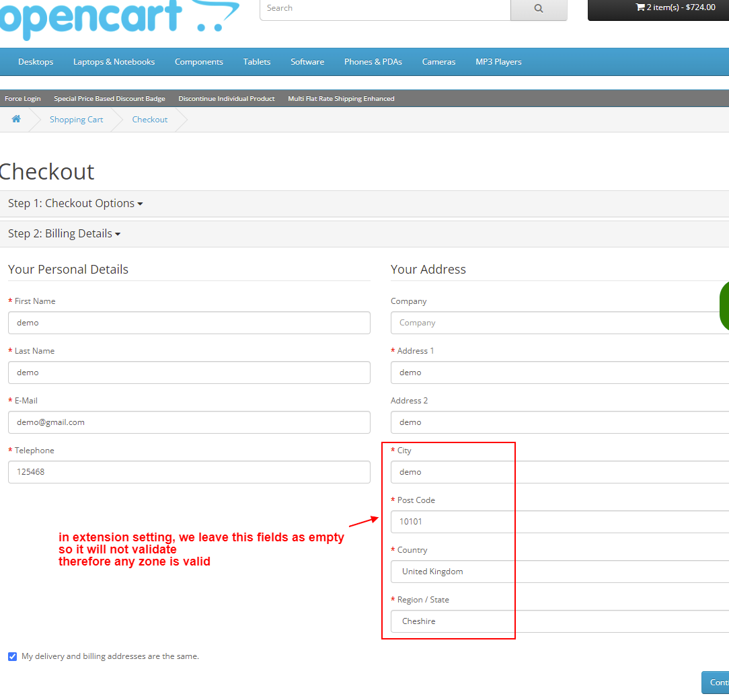Open the Desktops category menu

pos(35,61)
